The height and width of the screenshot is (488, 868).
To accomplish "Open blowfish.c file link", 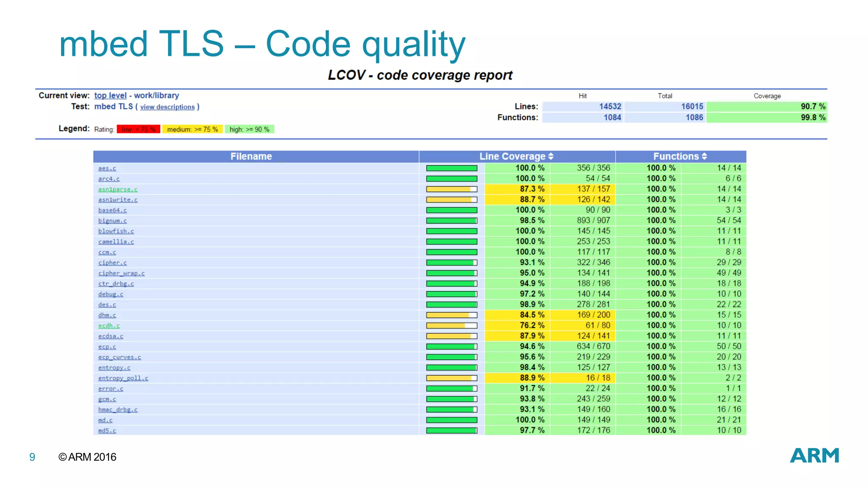I will [116, 231].
